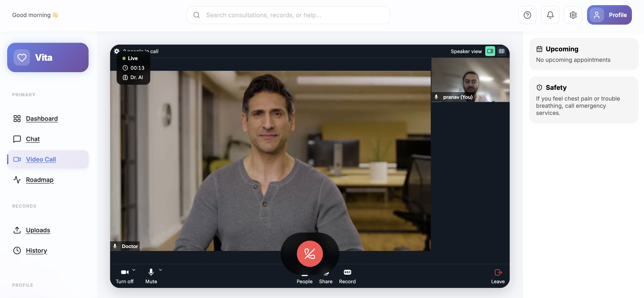Screen dimensions: 644x298
Task: Click the red hang-up call button
Action: click(309, 254)
